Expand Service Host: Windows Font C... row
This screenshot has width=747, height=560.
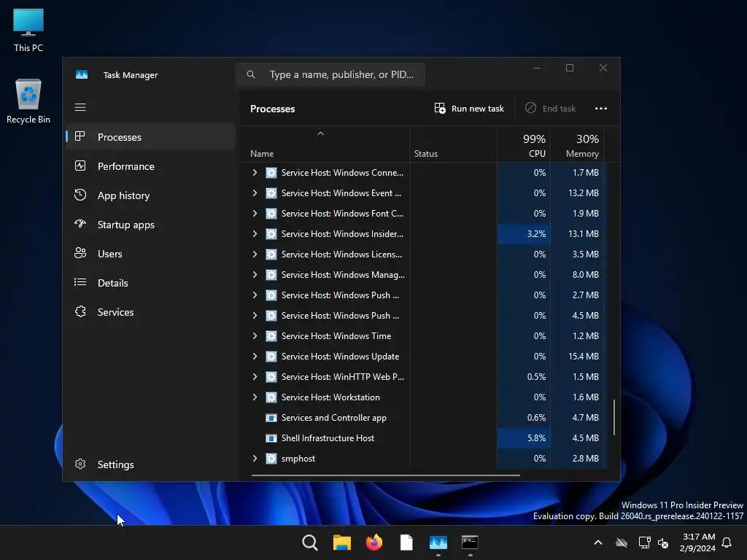255,214
